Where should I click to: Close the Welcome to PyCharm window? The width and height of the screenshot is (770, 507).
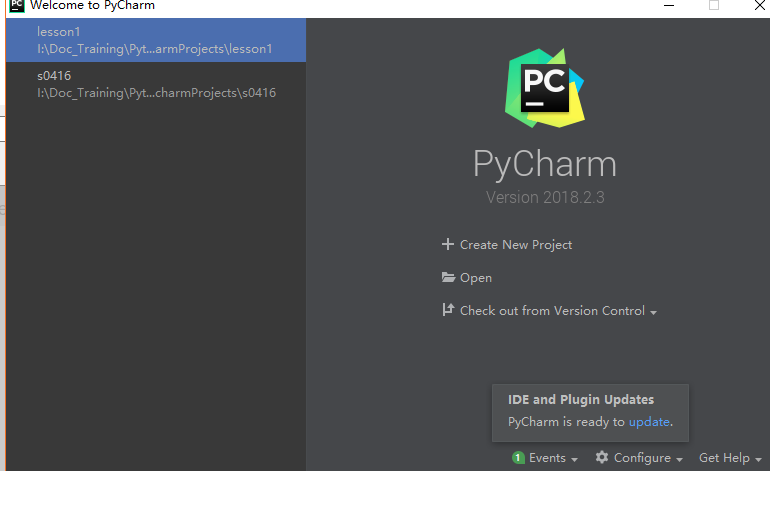point(760,5)
